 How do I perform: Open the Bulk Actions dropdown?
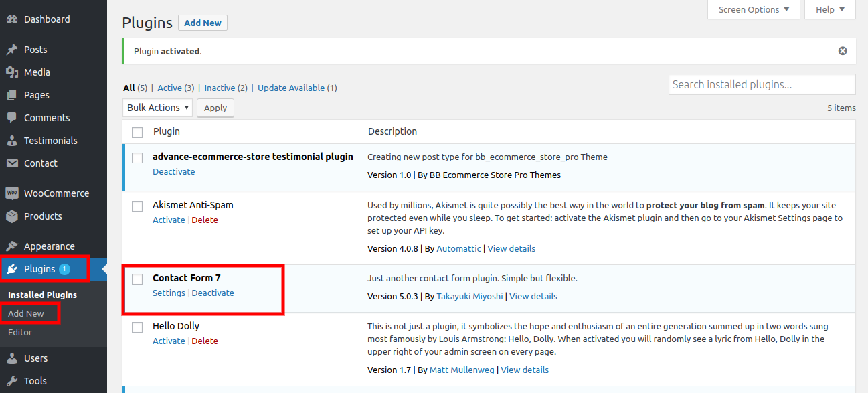(158, 108)
